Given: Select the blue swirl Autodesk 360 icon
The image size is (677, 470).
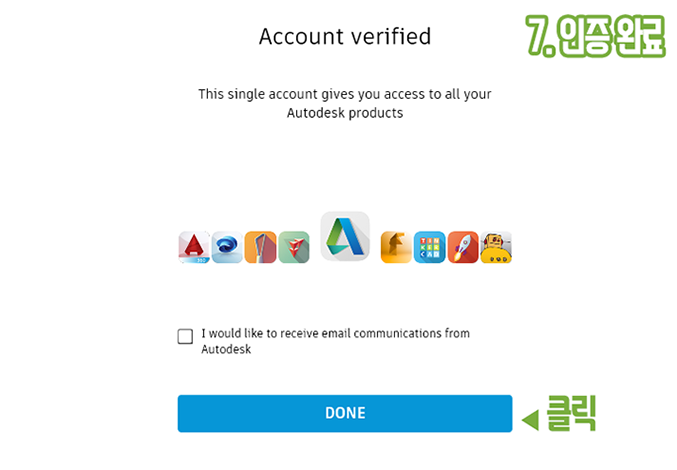Looking at the screenshot, I should [x=227, y=247].
